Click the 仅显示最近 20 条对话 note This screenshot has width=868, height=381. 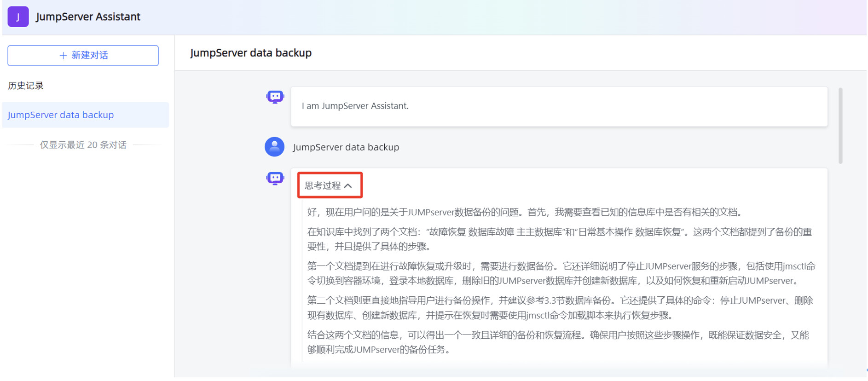pos(83,145)
